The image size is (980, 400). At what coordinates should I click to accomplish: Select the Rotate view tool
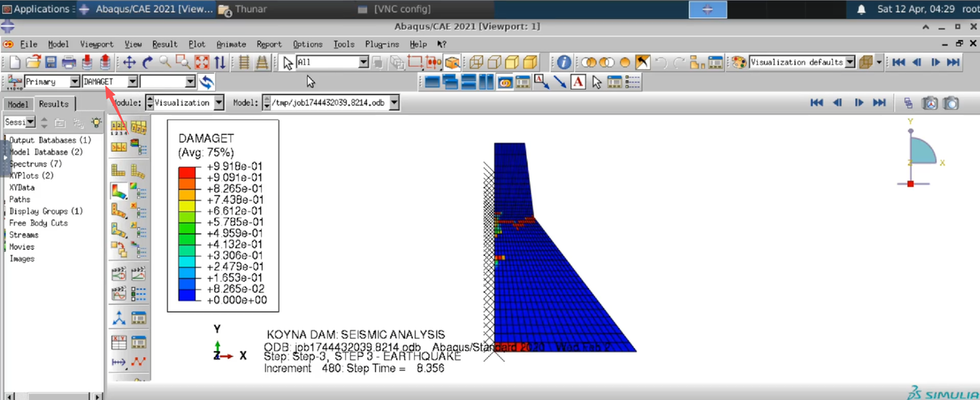pyautogui.click(x=148, y=62)
